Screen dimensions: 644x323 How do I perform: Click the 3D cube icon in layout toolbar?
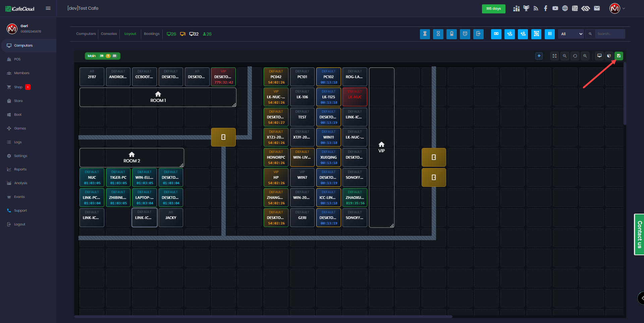coord(609,56)
